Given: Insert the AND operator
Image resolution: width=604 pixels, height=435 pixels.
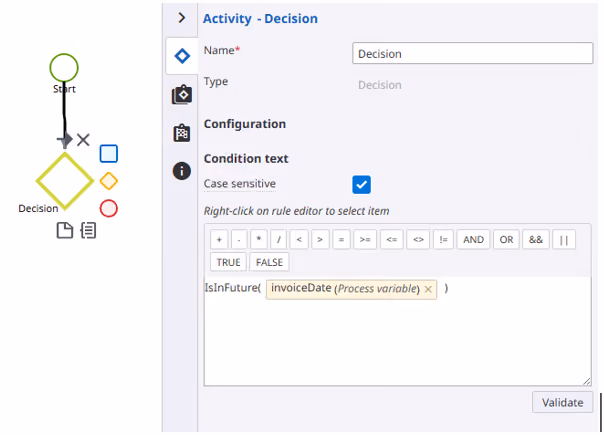Looking at the screenshot, I should [473, 240].
